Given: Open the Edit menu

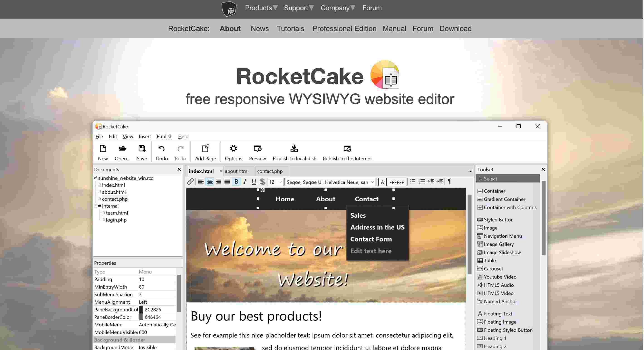Looking at the screenshot, I should click(x=113, y=136).
